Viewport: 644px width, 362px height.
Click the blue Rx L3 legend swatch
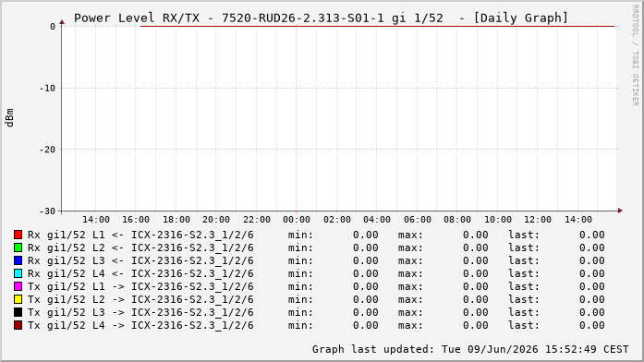tap(18, 260)
